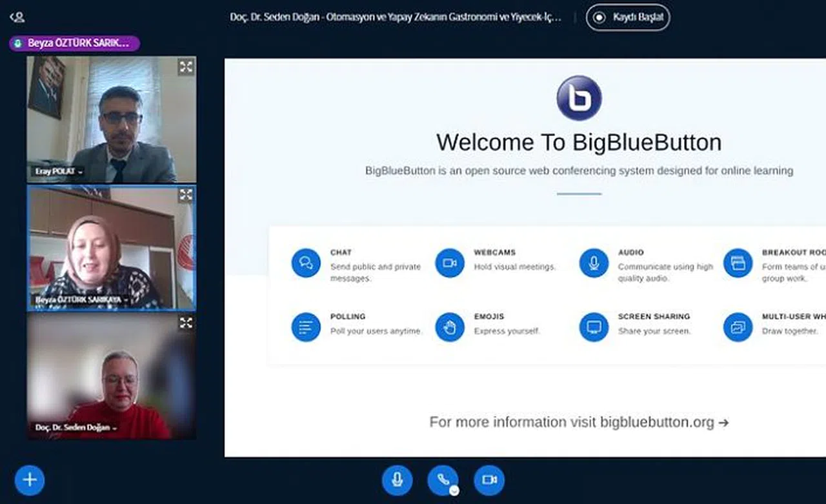This screenshot has width=826, height=504.
Task: Toggle the user list panel icon
Action: point(17,17)
